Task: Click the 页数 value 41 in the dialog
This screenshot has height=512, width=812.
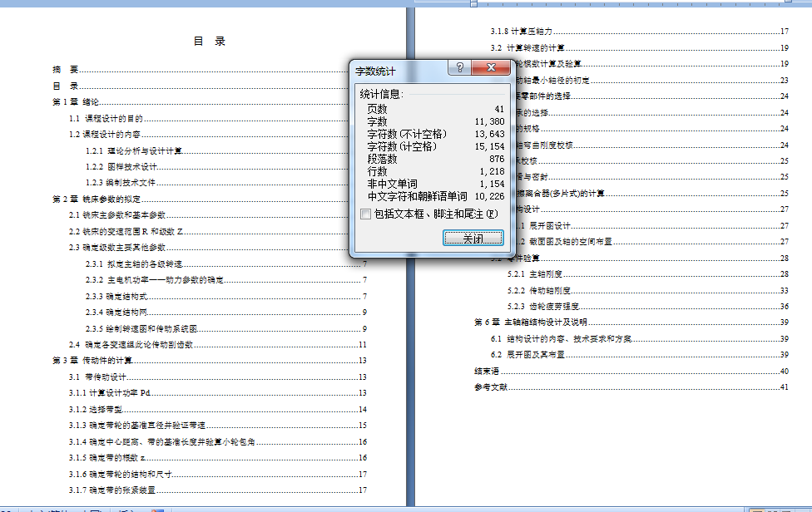Action: point(499,109)
